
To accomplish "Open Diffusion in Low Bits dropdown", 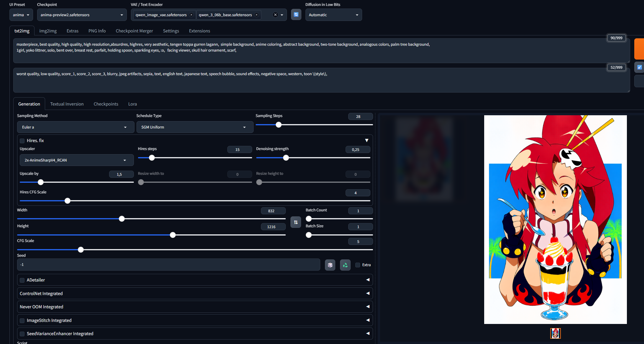I will pyautogui.click(x=333, y=15).
